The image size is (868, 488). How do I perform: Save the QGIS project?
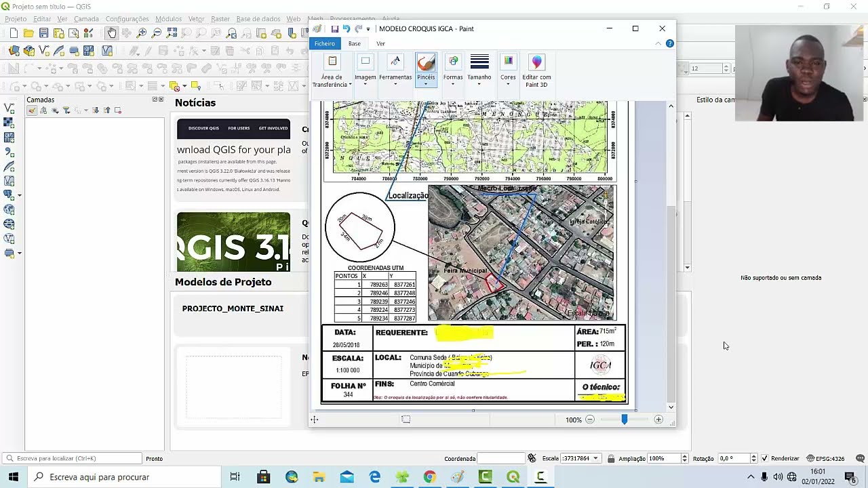pyautogui.click(x=43, y=33)
